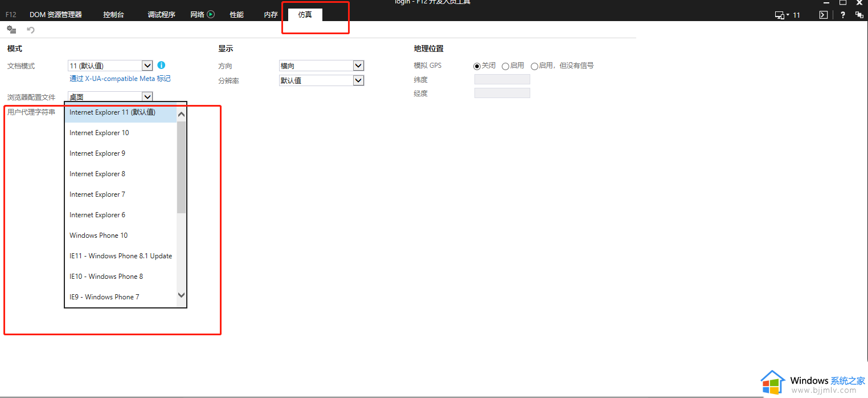The image size is (868, 398).
Task: Choose Internet Explorer 9 from list
Action: click(121, 153)
